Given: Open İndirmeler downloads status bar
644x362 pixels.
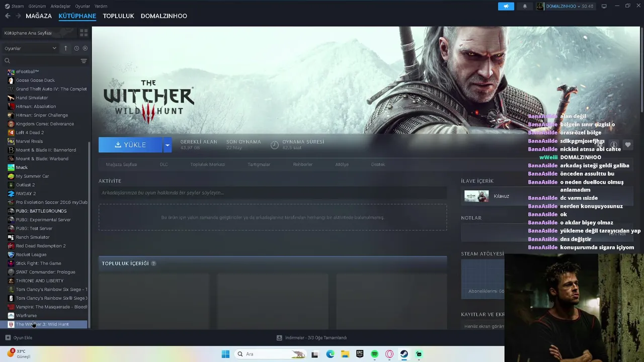Looking at the screenshot, I should tap(311, 338).
